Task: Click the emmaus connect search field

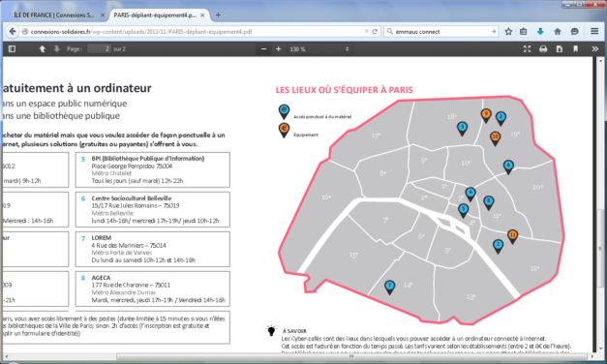Action: (x=441, y=32)
